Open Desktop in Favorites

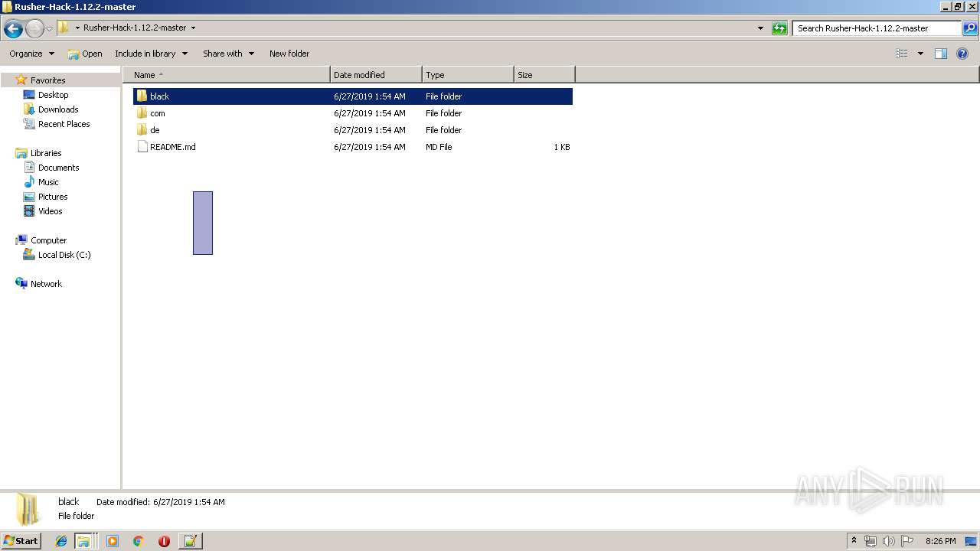pos(53,95)
